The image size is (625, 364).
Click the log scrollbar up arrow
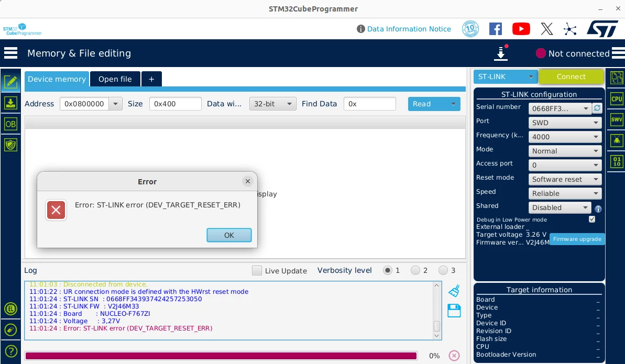[x=437, y=285]
